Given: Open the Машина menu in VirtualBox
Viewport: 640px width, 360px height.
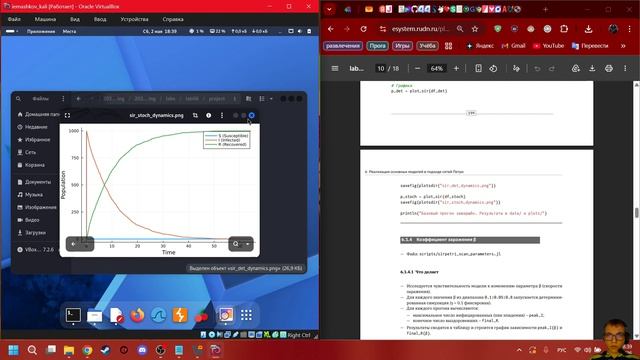Looking at the screenshot, I should 45,19.
